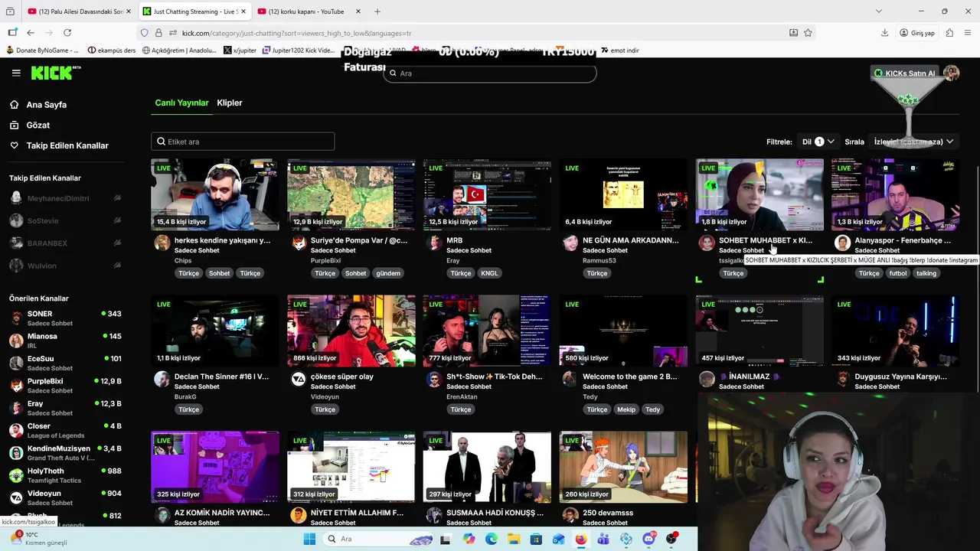Toggle notifications for SoStevie channel
This screenshot has height=551, width=980.
click(x=117, y=220)
